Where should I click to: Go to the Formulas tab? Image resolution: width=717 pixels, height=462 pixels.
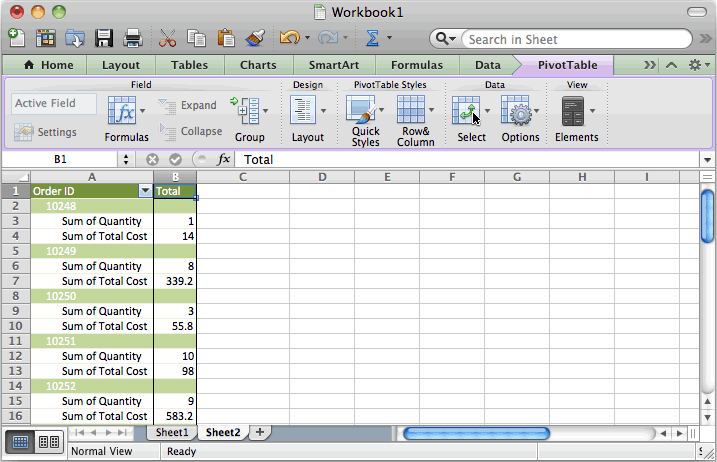[x=417, y=65]
